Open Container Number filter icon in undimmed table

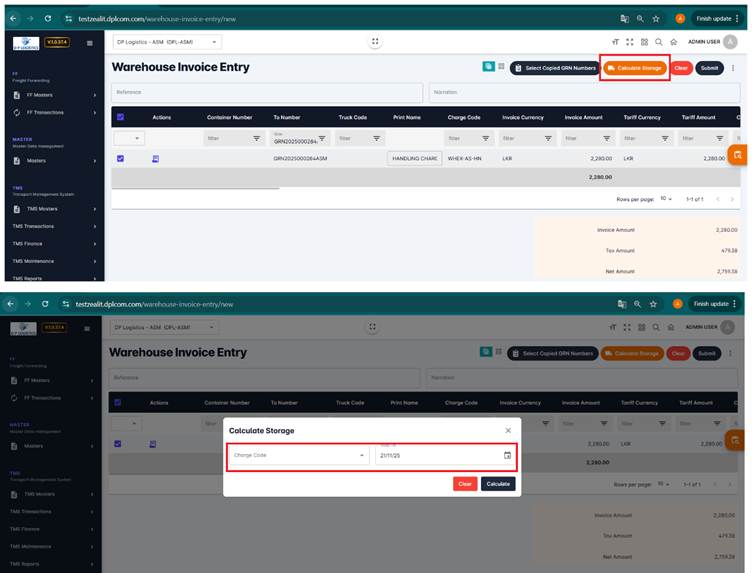click(x=257, y=139)
